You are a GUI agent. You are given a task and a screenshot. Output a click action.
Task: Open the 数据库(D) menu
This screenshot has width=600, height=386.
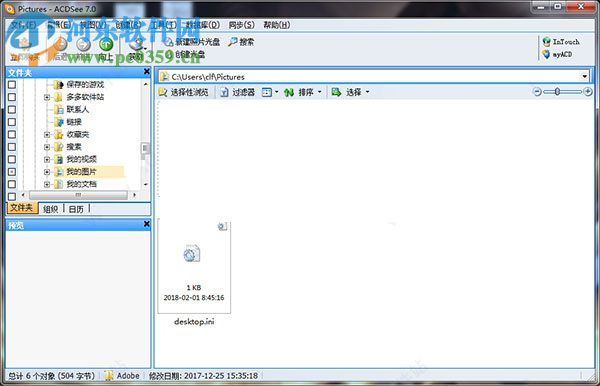pyautogui.click(x=203, y=25)
